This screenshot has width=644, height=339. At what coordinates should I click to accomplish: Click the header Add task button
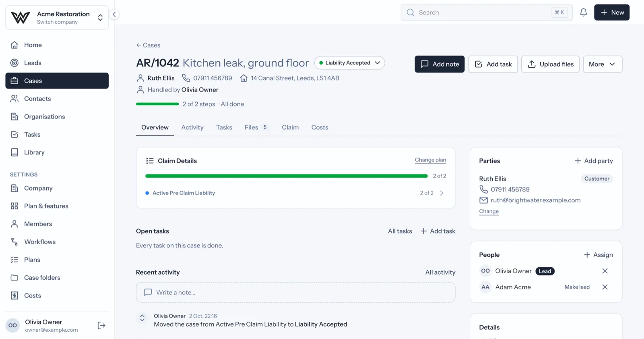tap(493, 64)
